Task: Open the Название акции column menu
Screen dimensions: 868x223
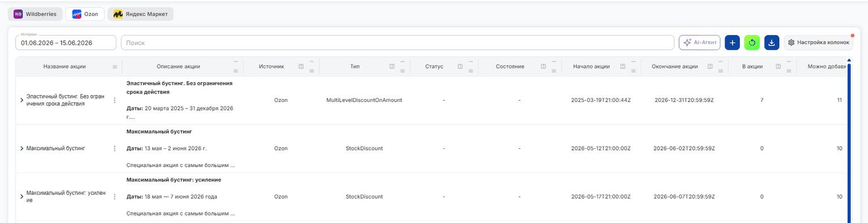Action: pos(115,67)
